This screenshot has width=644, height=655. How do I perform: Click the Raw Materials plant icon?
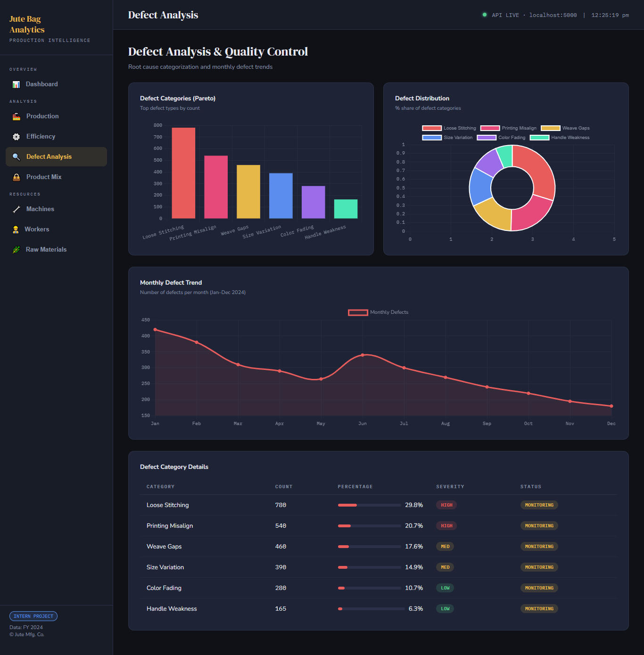point(16,250)
